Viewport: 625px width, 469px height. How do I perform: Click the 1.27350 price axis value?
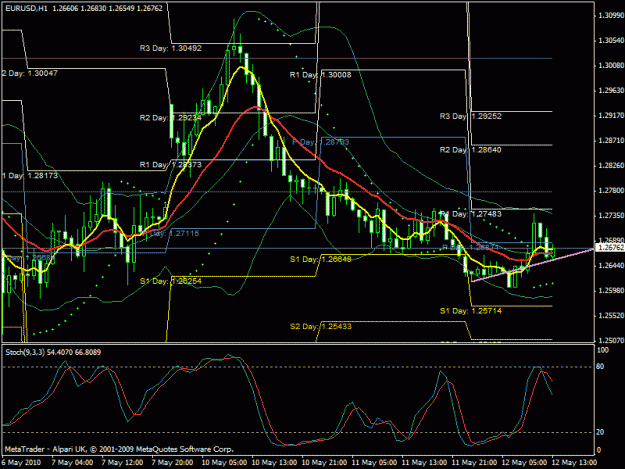(x=611, y=216)
